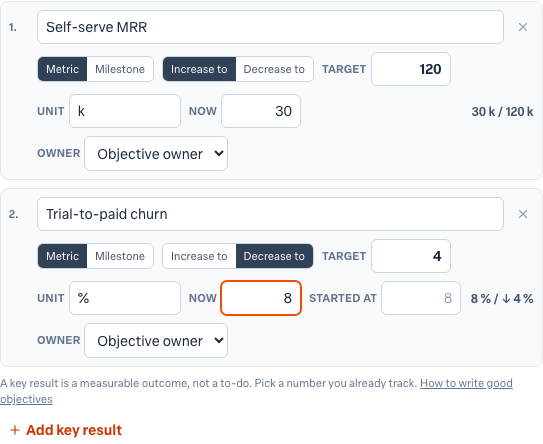Select Milestone for Trial-to-paid churn

[120, 256]
